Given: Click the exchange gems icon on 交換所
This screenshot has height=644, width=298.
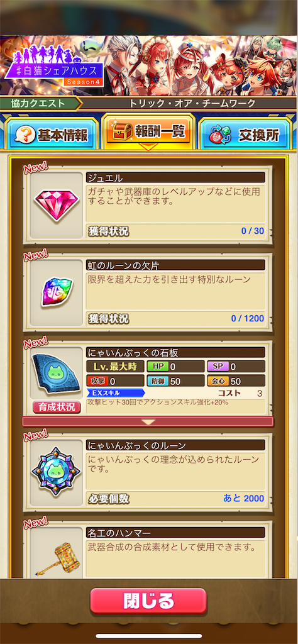Looking at the screenshot, I should pyautogui.click(x=220, y=136).
